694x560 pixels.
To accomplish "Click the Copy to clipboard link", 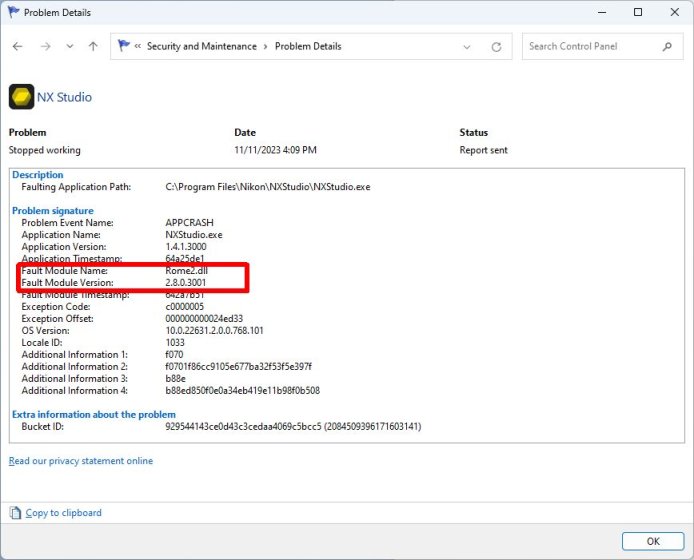I will 63,513.
